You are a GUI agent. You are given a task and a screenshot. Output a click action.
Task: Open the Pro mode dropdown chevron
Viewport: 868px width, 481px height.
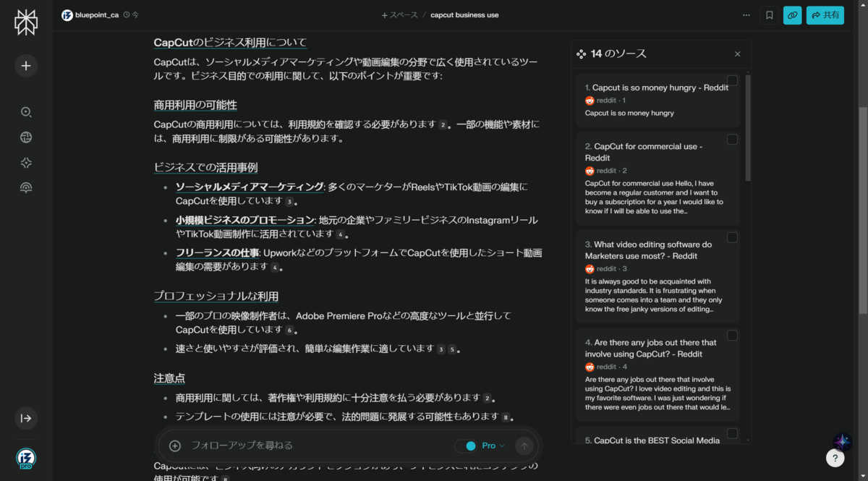tap(502, 446)
